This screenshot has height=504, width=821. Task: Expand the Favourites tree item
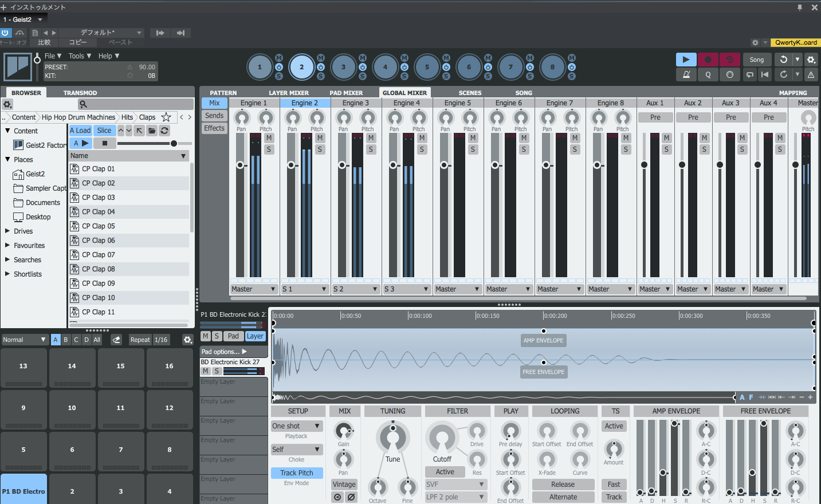pos(8,245)
